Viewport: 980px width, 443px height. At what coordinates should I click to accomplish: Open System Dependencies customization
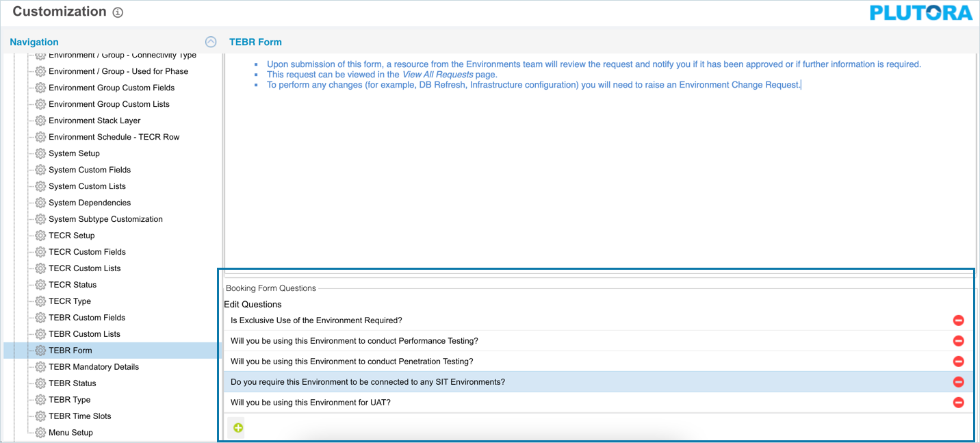click(89, 203)
